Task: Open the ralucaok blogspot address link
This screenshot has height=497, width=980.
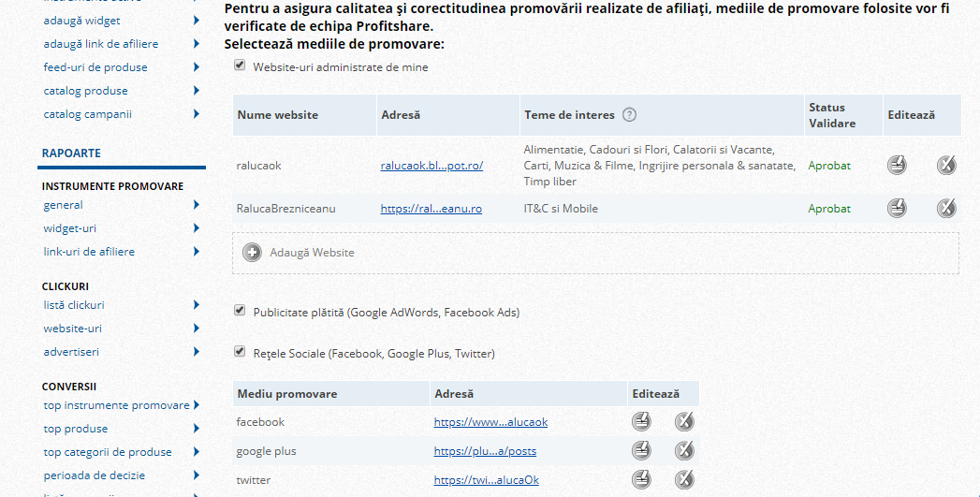Action: [431, 166]
